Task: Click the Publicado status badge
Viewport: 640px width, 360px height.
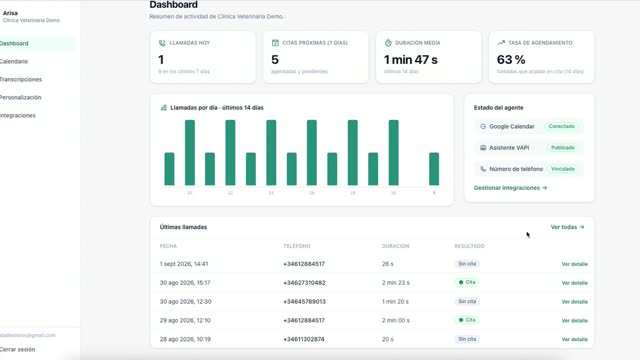Action: click(x=563, y=148)
